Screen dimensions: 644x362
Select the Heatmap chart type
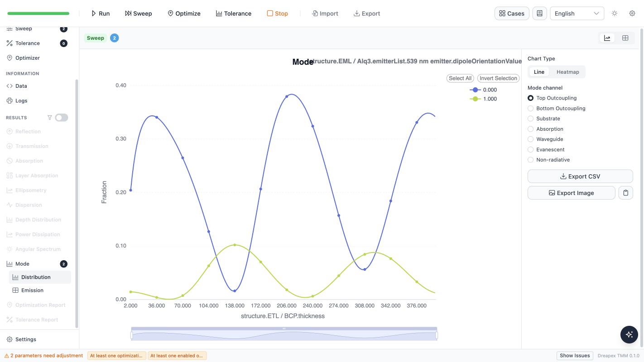pos(568,72)
